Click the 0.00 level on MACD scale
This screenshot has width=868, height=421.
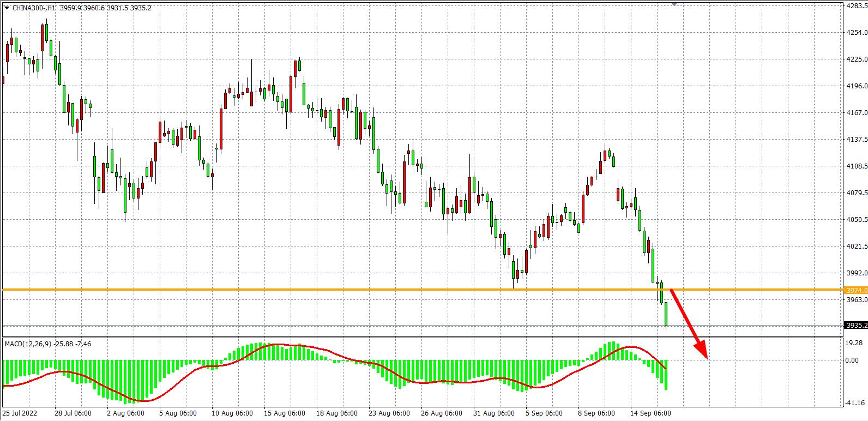point(852,360)
